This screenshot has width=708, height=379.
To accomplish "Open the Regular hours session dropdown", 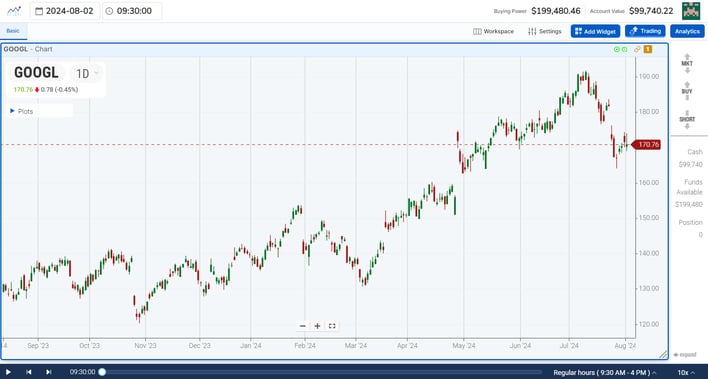I will (605, 373).
